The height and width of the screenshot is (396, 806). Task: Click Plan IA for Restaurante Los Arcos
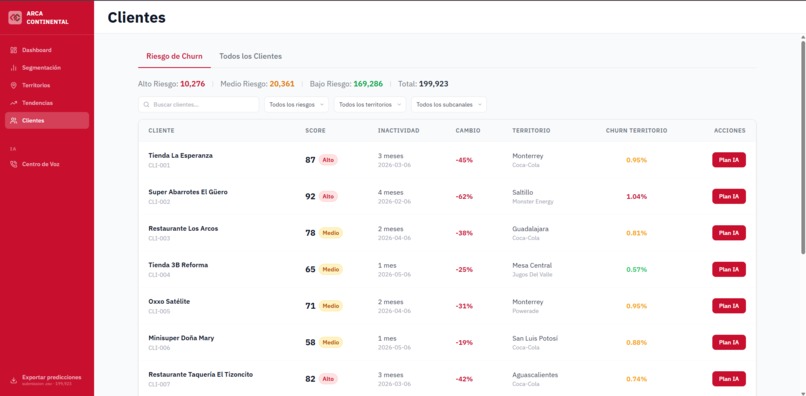click(x=728, y=233)
